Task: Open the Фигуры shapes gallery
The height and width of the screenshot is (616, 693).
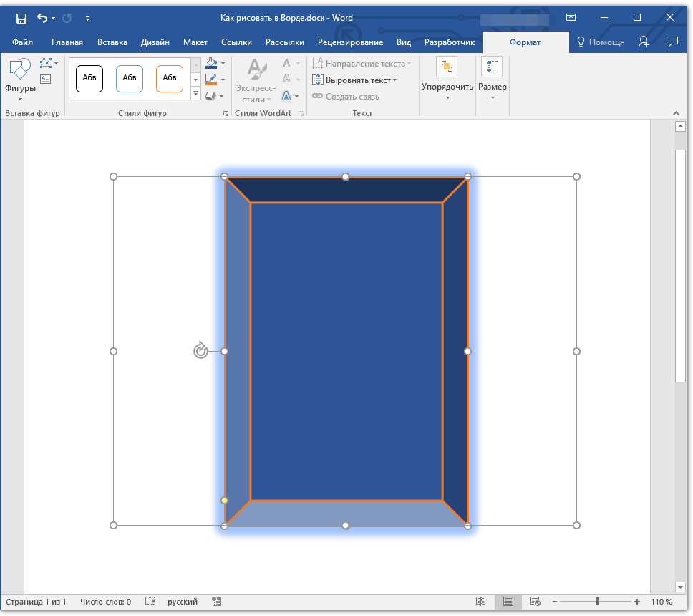Action: 20,80
